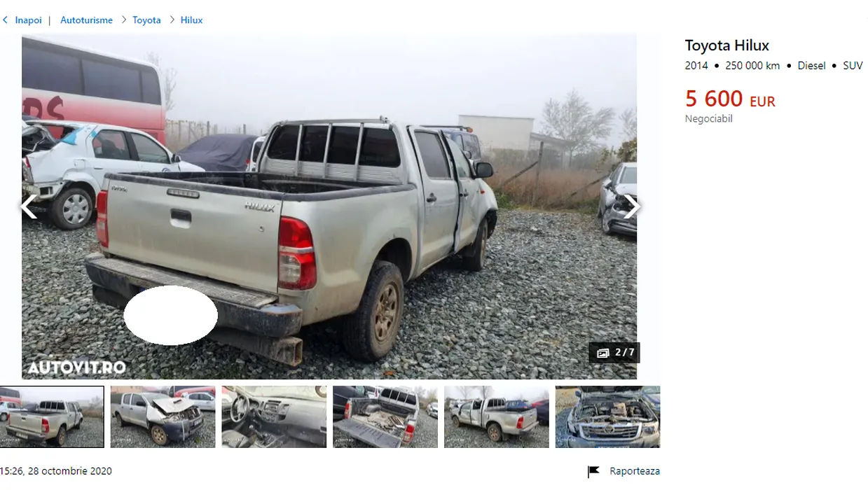Click the Raporteaza link

tap(635, 471)
